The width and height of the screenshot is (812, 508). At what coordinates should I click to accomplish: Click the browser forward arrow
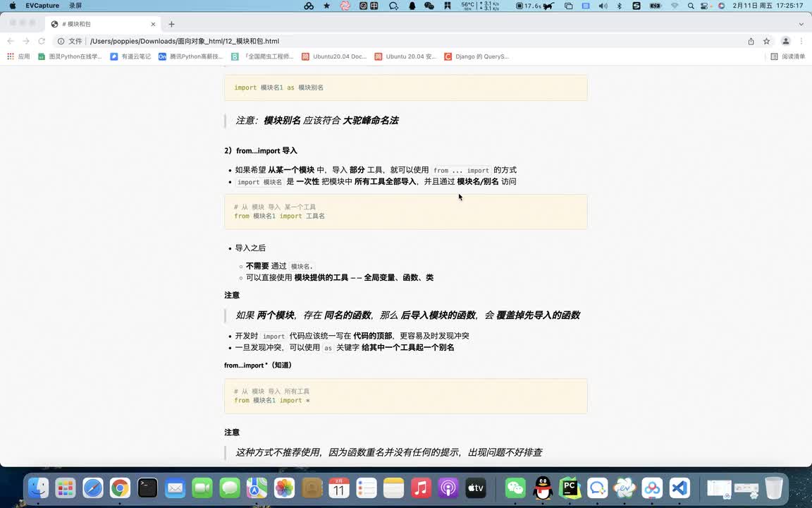click(x=26, y=41)
